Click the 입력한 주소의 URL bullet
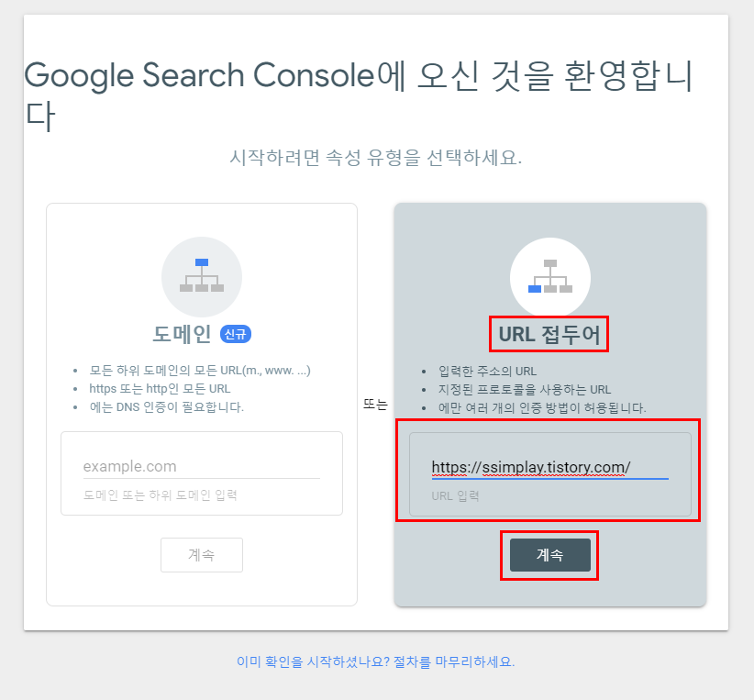754x700 pixels. [487, 372]
